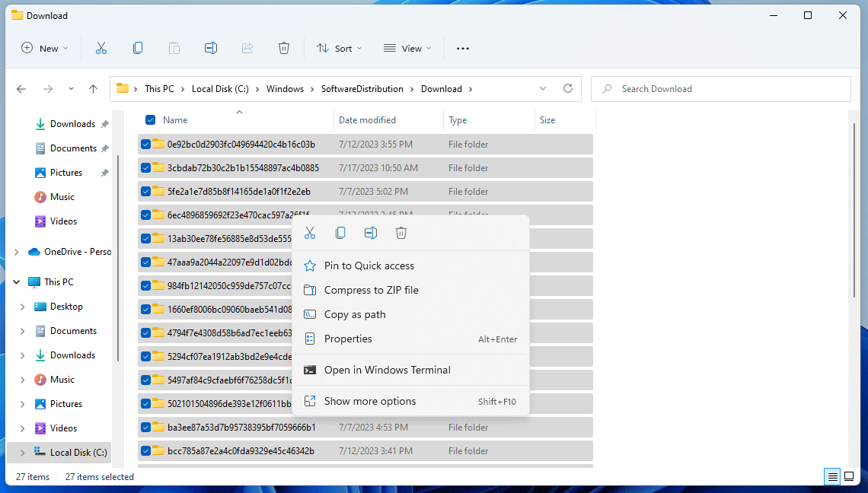Open pinned Pictures in Quick access
Viewport: 868px width, 493px height.
coord(66,173)
